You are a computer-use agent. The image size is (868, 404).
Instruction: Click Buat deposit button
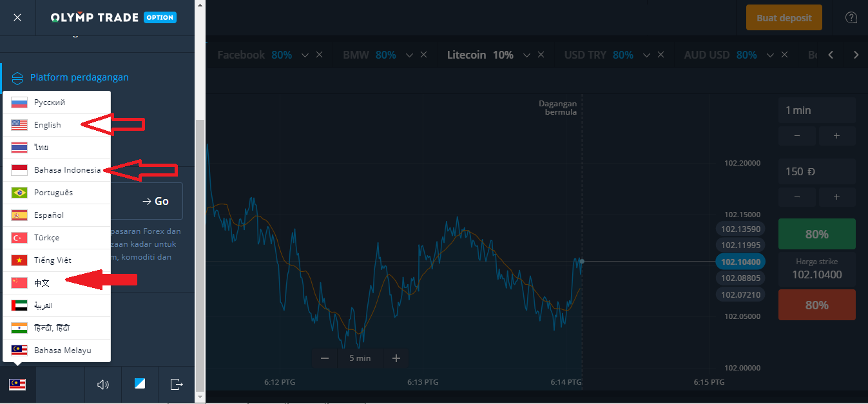[784, 18]
